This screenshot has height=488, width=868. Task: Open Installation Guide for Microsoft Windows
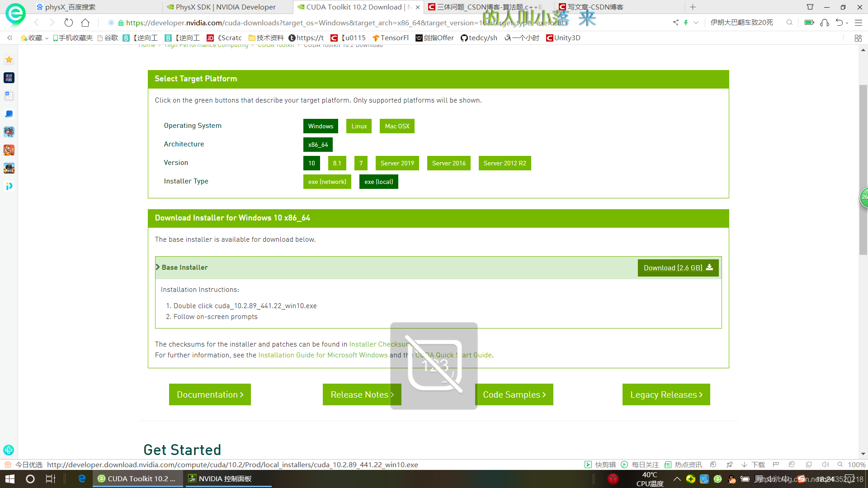(x=322, y=355)
